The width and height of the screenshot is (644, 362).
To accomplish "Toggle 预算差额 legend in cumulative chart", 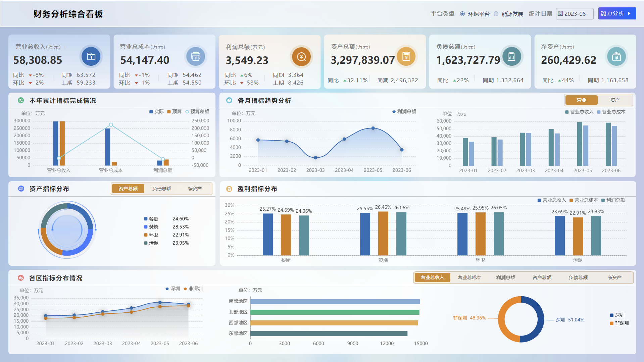I will (197, 111).
